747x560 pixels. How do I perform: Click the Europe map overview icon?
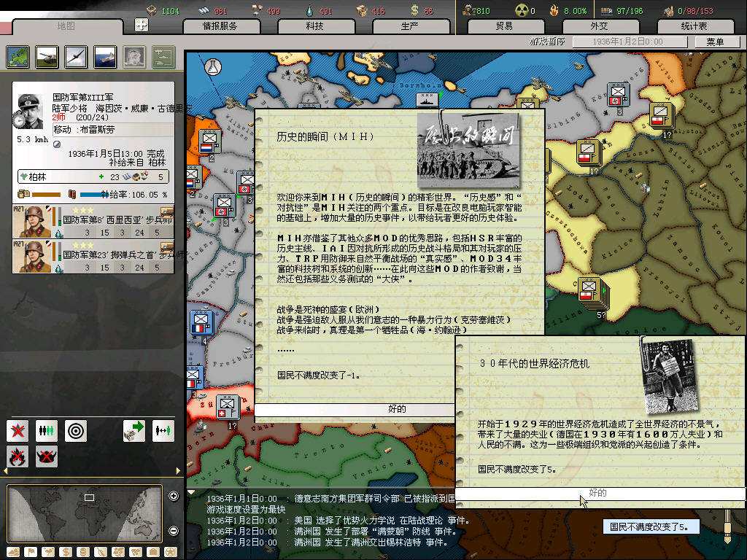tap(18, 57)
